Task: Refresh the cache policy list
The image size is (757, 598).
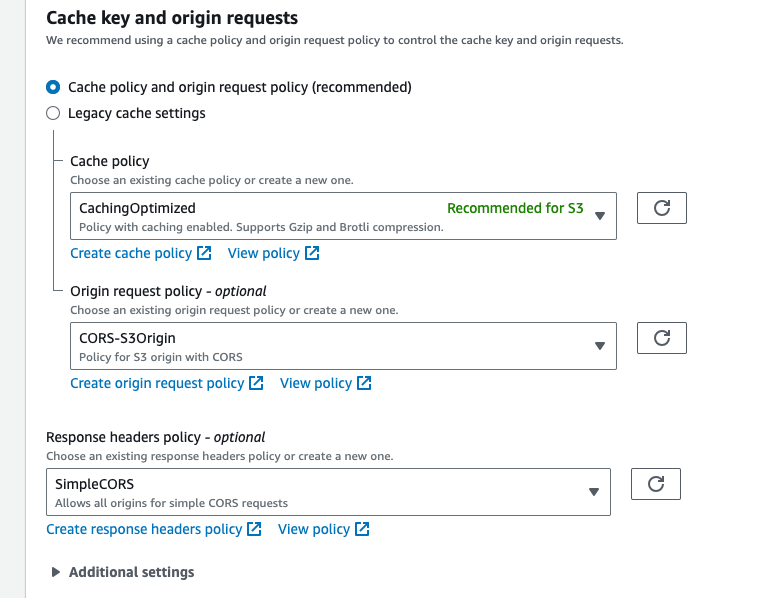Action: coord(661,208)
